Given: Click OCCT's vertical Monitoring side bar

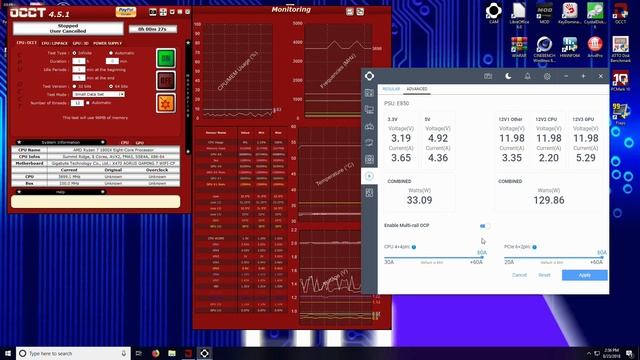Looking at the screenshot, I should click(188, 97).
